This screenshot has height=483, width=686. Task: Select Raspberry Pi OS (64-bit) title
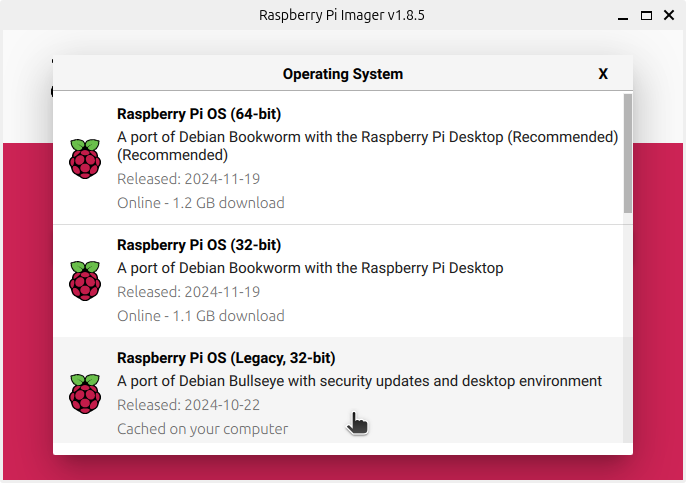[x=199, y=114]
